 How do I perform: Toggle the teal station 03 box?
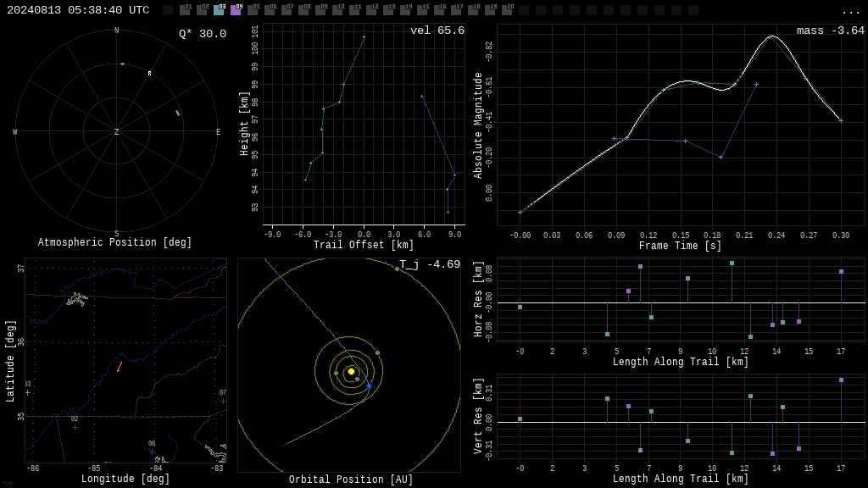(220, 9)
